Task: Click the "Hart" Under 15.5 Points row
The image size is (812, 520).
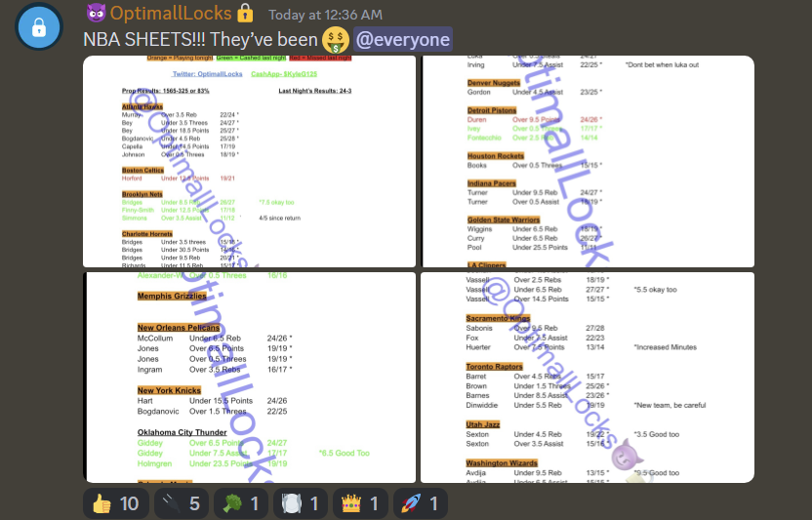Action: 213,401
